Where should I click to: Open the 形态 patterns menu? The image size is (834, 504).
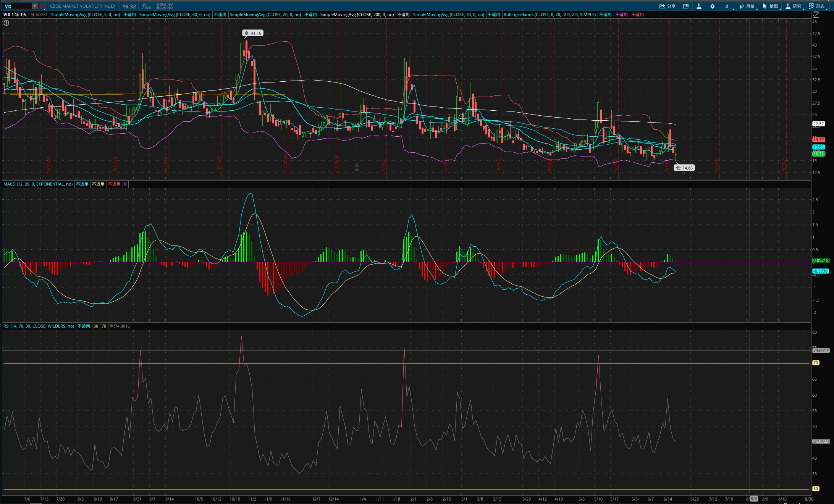[816, 6]
